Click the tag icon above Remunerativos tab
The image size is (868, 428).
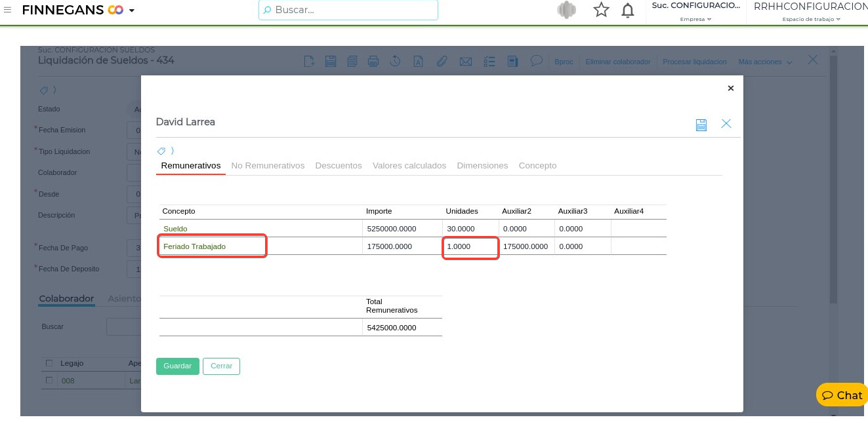click(x=161, y=151)
